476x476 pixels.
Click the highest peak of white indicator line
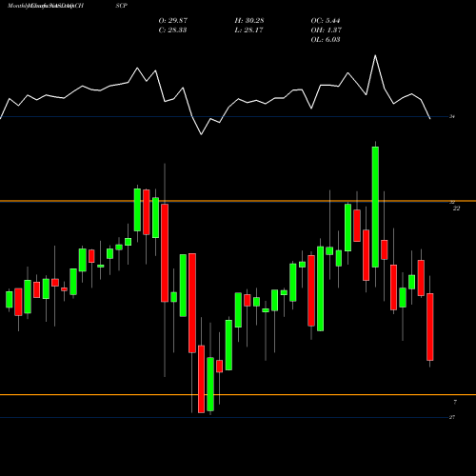click(375, 55)
